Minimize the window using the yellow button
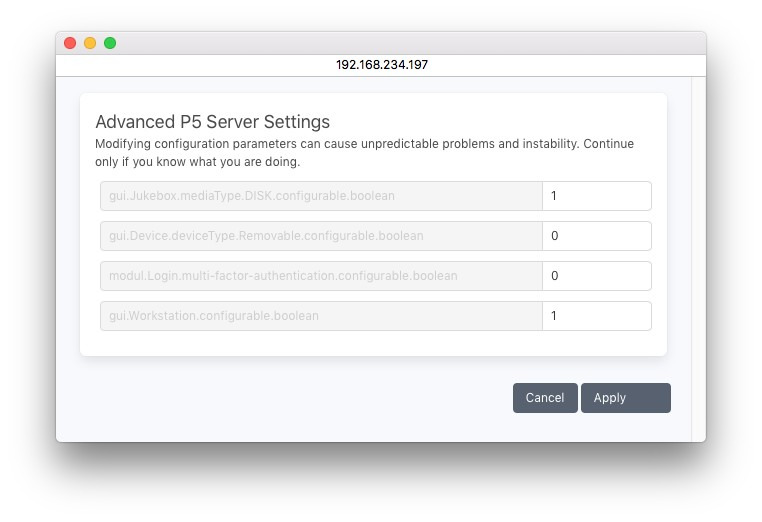Viewport: 762px width, 522px height. [x=90, y=43]
